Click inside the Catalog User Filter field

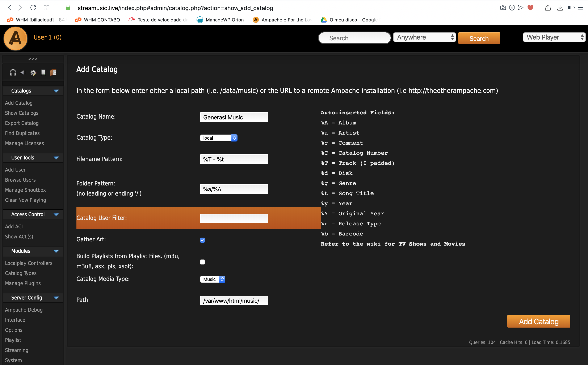234,218
